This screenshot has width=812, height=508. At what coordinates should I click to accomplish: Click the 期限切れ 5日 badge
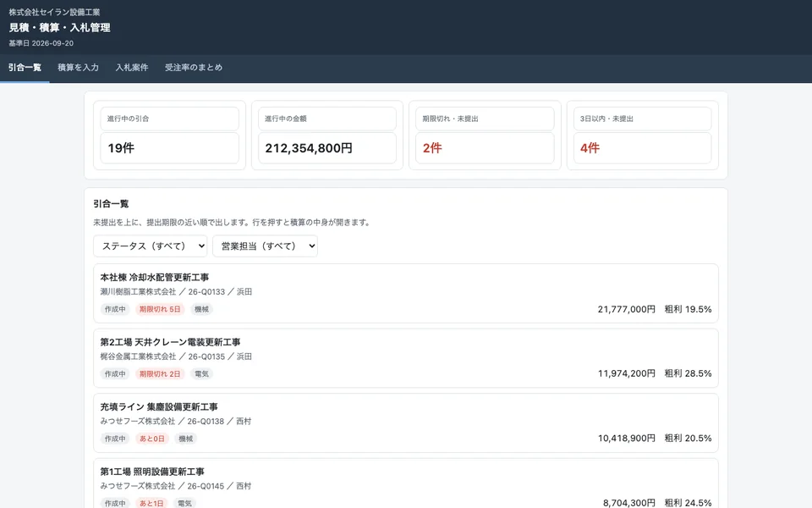pos(160,310)
